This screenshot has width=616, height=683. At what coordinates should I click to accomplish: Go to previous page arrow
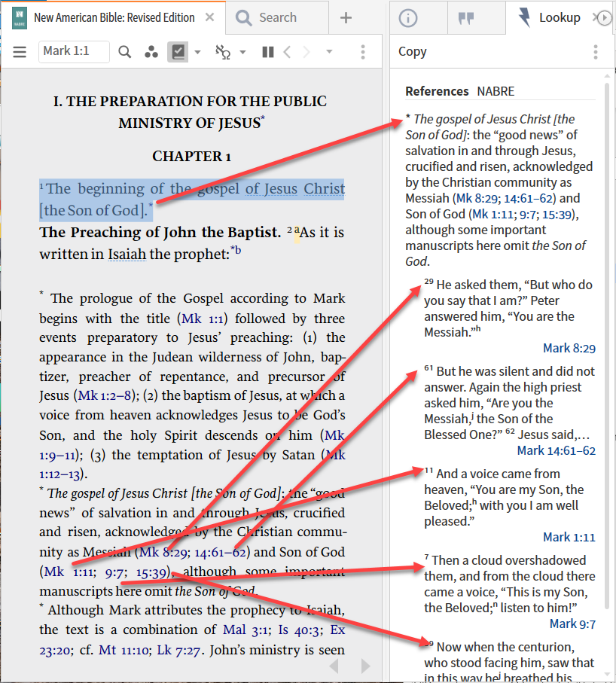pyautogui.click(x=334, y=666)
